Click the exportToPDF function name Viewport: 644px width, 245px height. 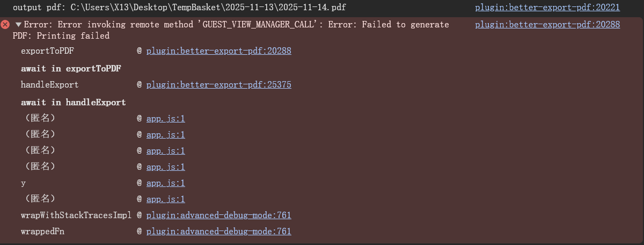(47, 51)
